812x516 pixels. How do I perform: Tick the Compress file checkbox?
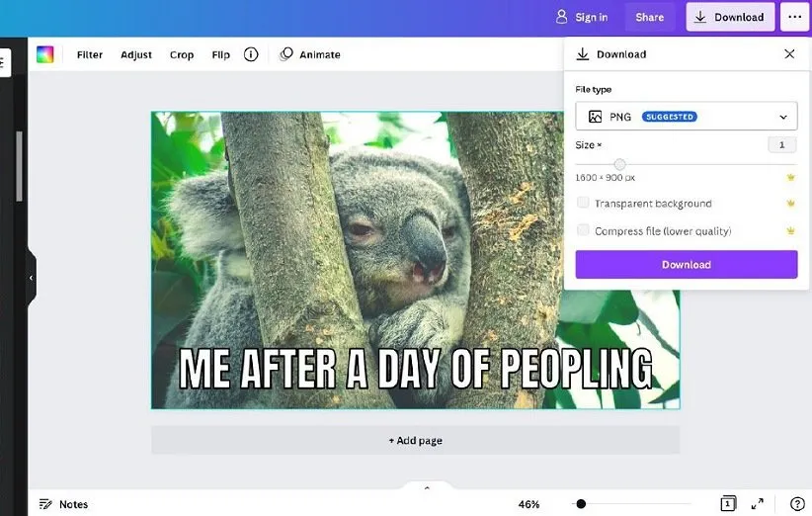[583, 230]
